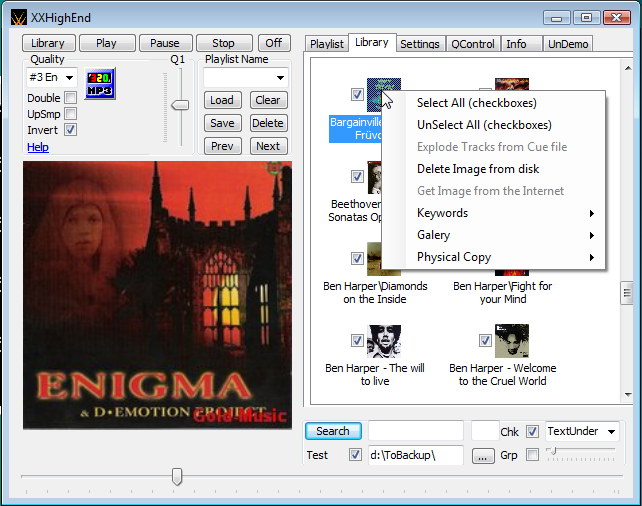Click the Enigma cover art image
This screenshot has width=642, height=506.
click(158, 295)
